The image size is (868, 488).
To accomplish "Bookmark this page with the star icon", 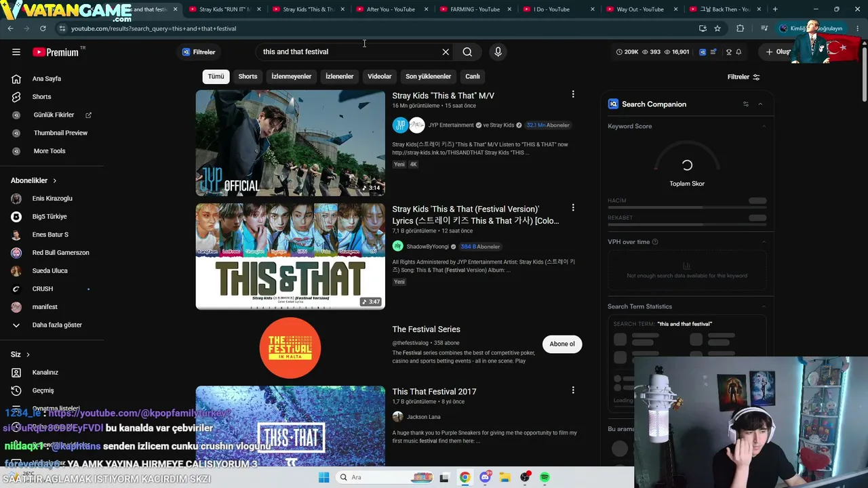I will coord(717,28).
